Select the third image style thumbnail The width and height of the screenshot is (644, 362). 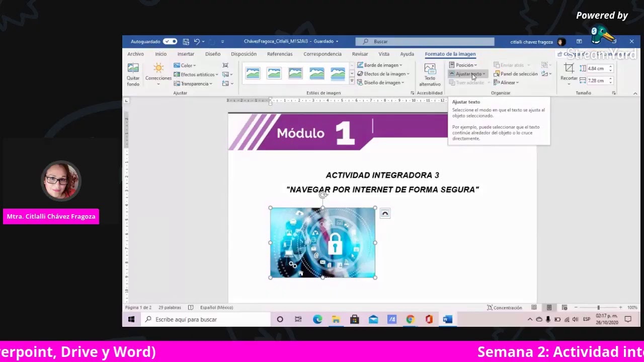pos(295,73)
